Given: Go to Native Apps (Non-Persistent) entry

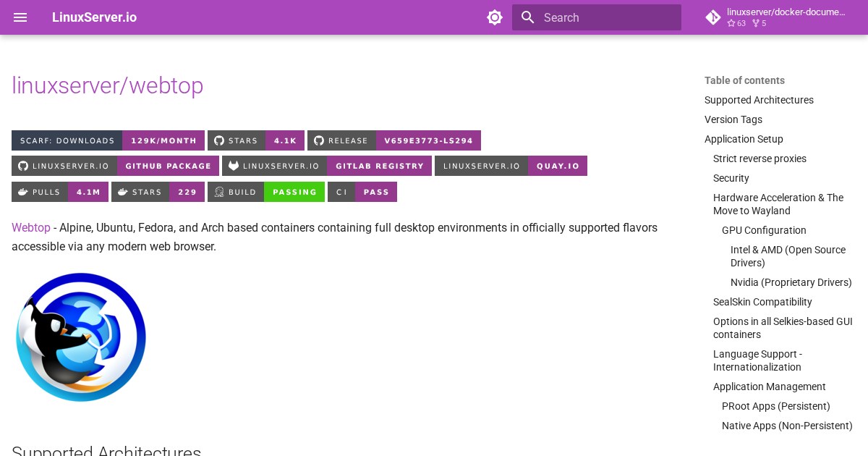Looking at the screenshot, I should pos(787,426).
